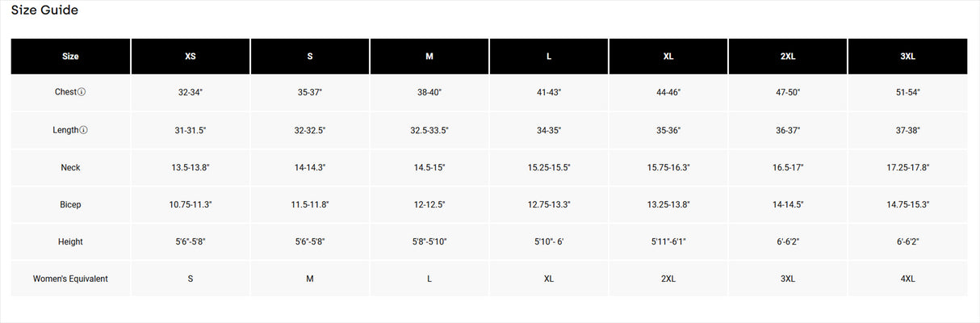Click the Women's Equivalent row label
Image resolution: width=980 pixels, height=323 pixels.
pos(70,279)
